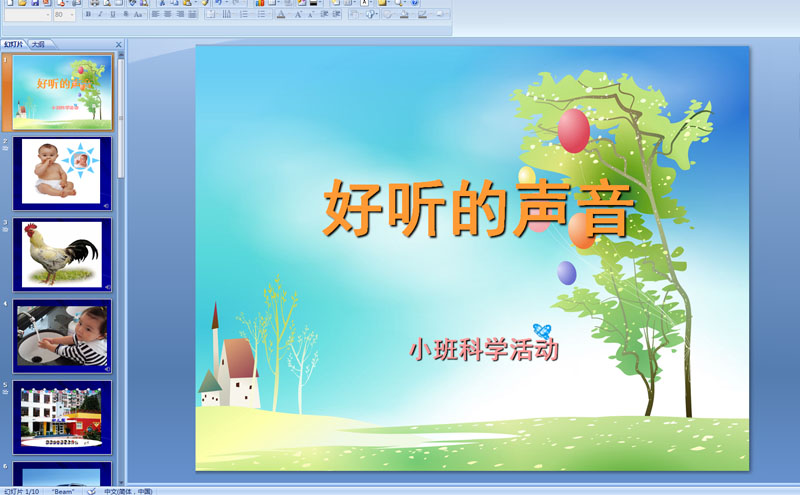Toggle bold formatting in the toolbar
This screenshot has width=800, height=495.
tap(88, 14)
